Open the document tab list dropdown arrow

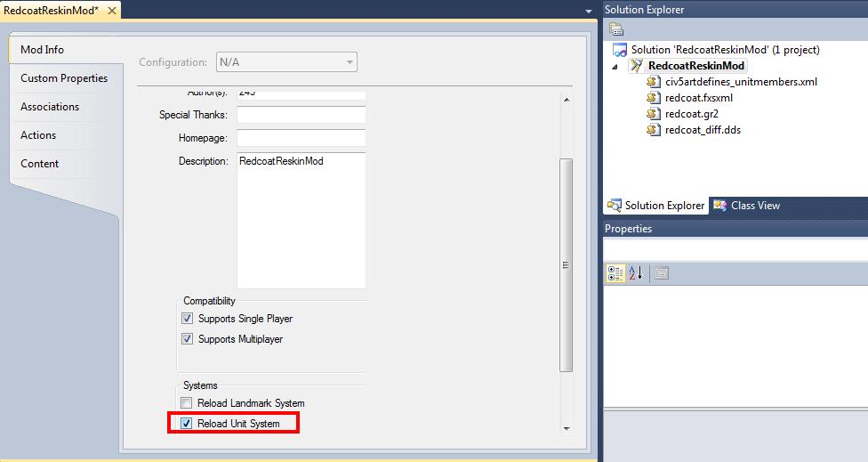tap(589, 11)
